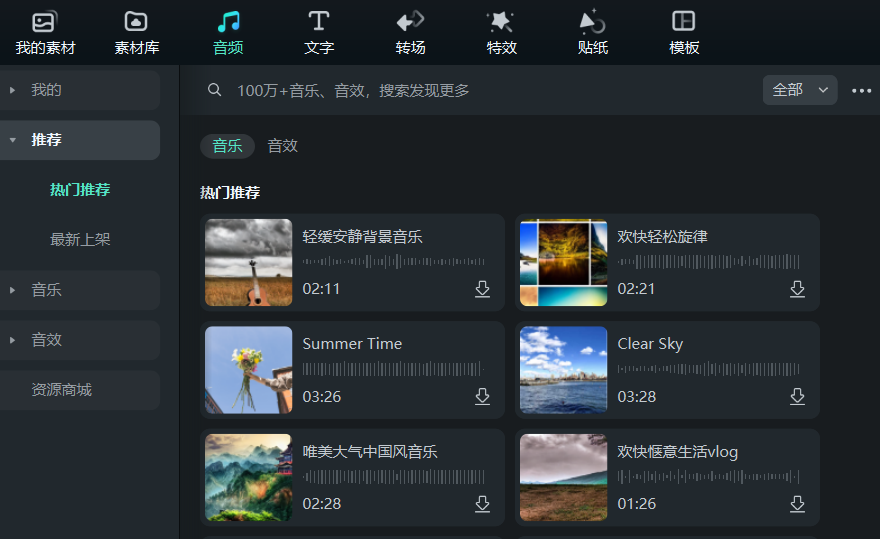Open the 转场 transitions icon

tap(410, 21)
